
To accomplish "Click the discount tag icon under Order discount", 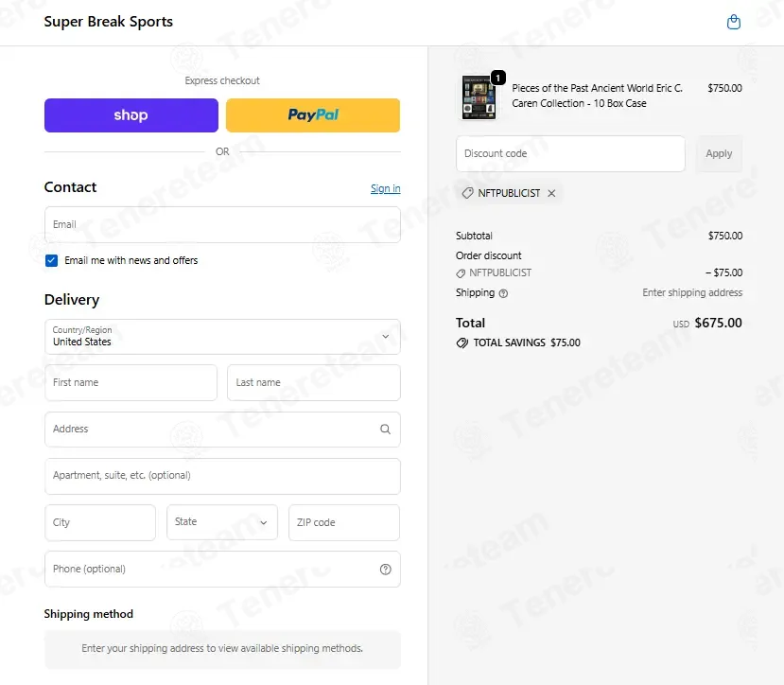I will [461, 273].
